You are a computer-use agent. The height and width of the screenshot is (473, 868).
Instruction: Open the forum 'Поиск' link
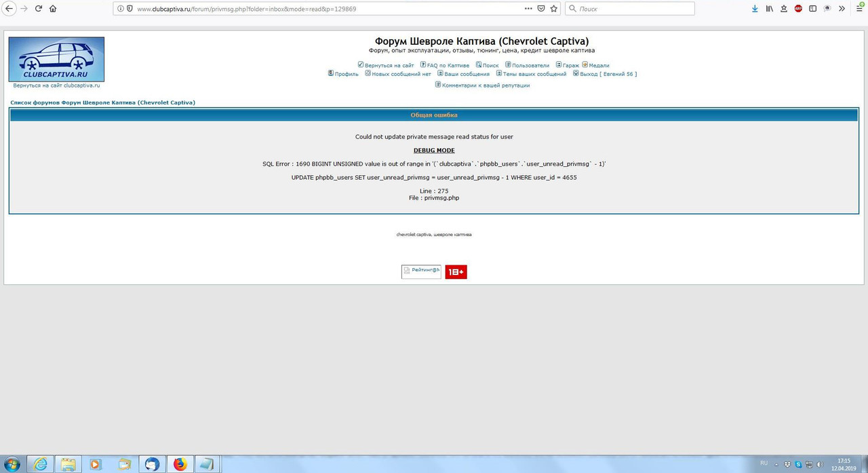pyautogui.click(x=490, y=65)
